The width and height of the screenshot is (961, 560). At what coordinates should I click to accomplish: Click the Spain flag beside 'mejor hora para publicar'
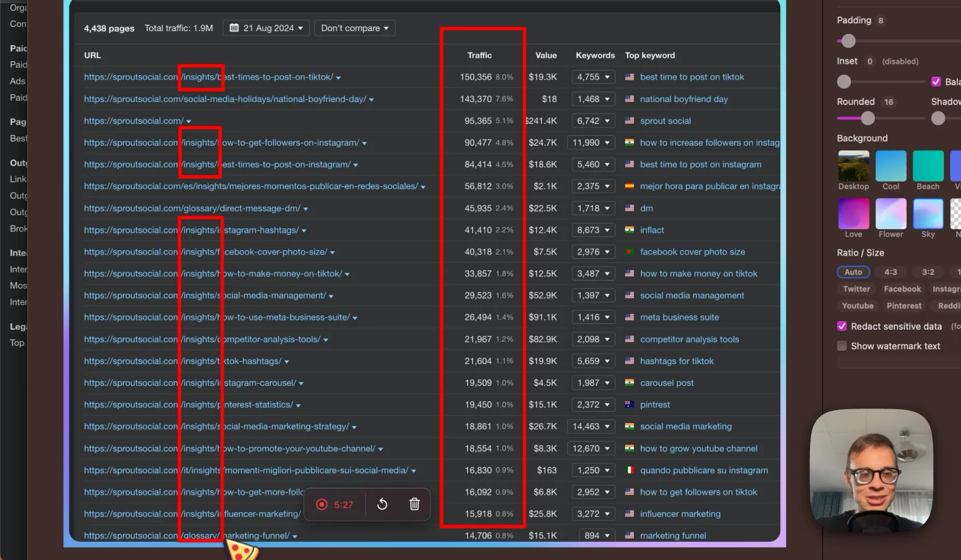pyautogui.click(x=629, y=186)
